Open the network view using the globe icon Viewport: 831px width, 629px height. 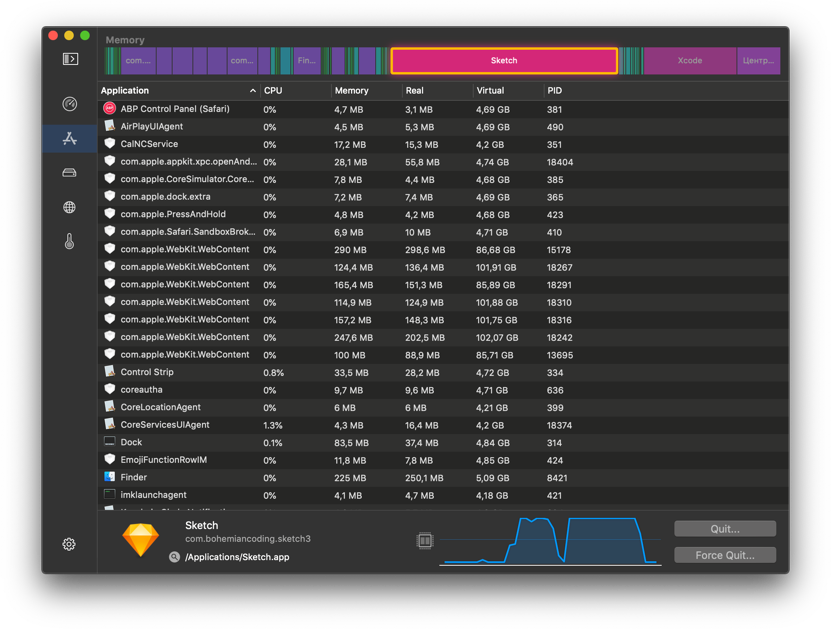[68, 207]
